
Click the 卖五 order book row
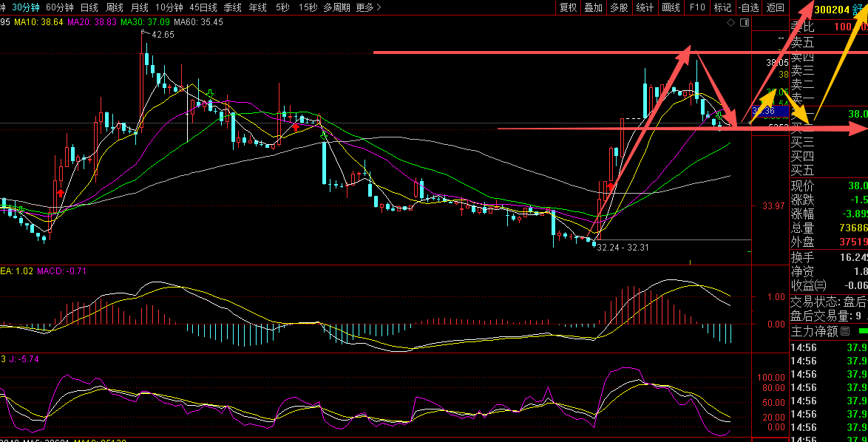coord(829,42)
